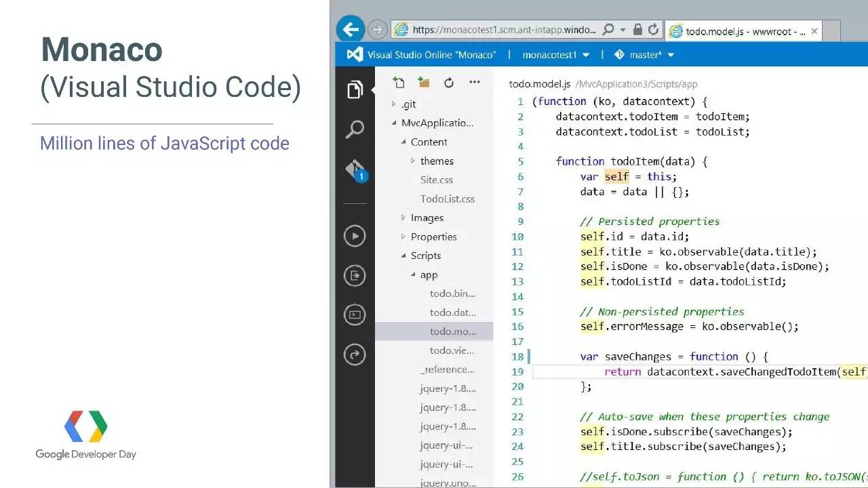
Task: Click the Internet Explorer icon in address bar
Action: 401,30
